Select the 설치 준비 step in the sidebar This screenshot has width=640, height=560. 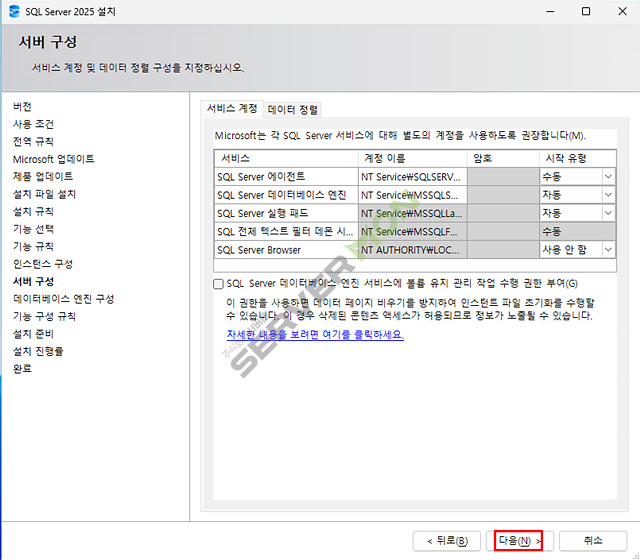(x=33, y=334)
